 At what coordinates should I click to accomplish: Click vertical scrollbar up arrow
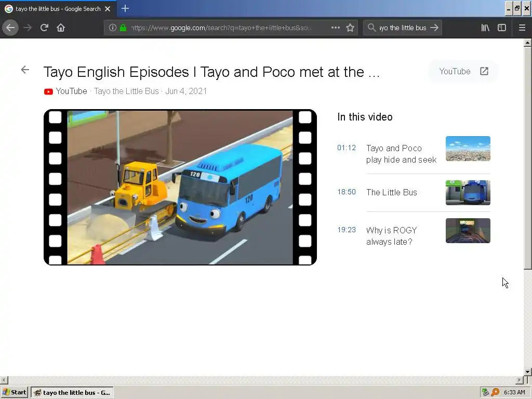(528, 43)
